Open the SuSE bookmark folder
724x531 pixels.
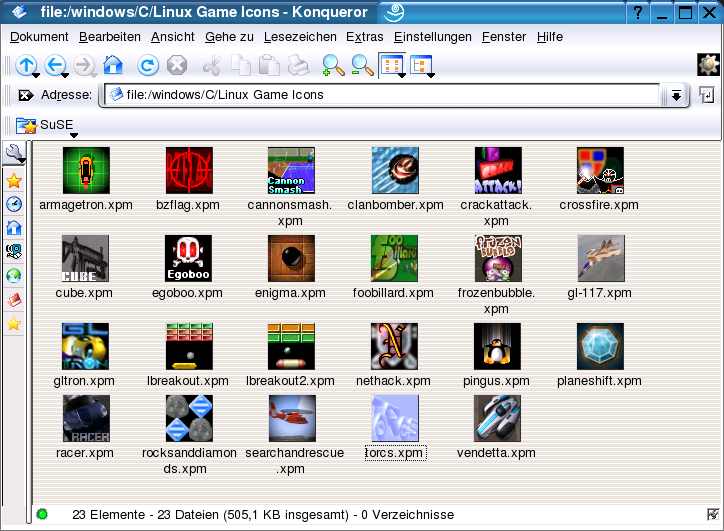(x=45, y=125)
